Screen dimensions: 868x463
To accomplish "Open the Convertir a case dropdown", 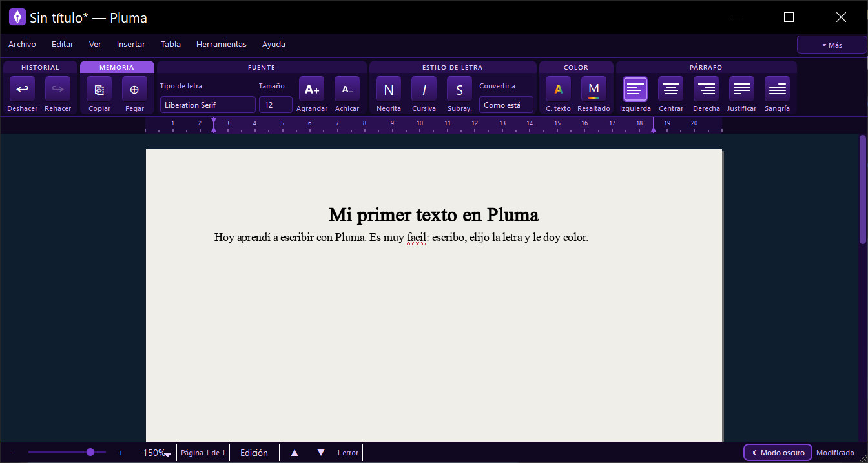I will tap(506, 105).
